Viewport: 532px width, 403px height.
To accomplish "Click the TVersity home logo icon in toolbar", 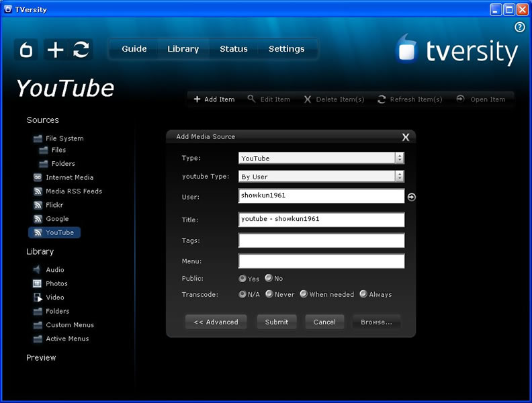I will (26, 50).
